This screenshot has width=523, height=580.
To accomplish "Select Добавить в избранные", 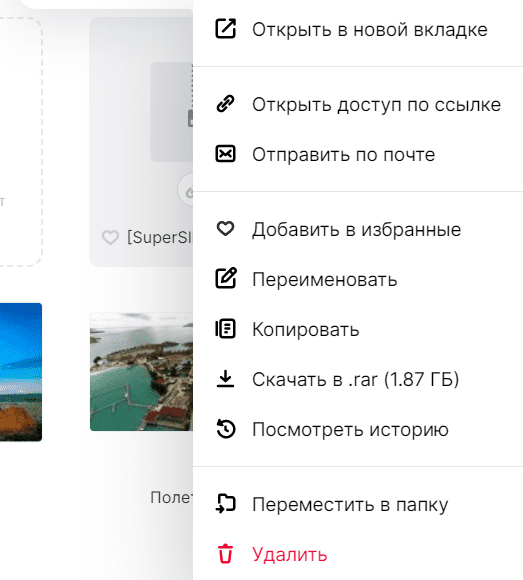I will 358,229.
